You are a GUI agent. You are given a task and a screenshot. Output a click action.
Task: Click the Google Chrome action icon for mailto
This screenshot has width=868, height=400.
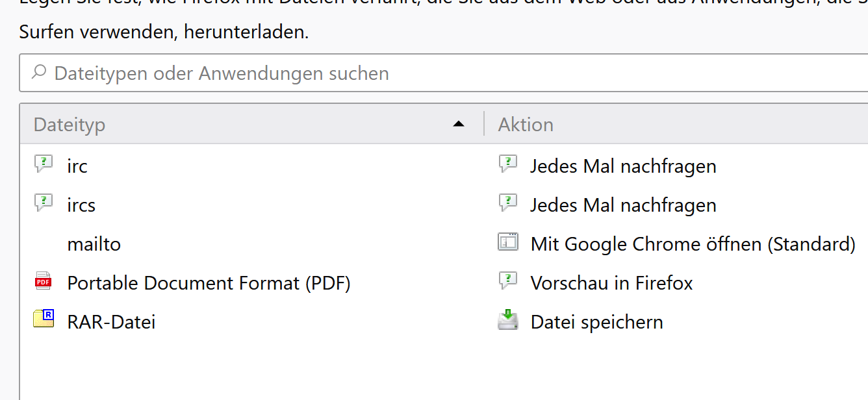click(508, 243)
